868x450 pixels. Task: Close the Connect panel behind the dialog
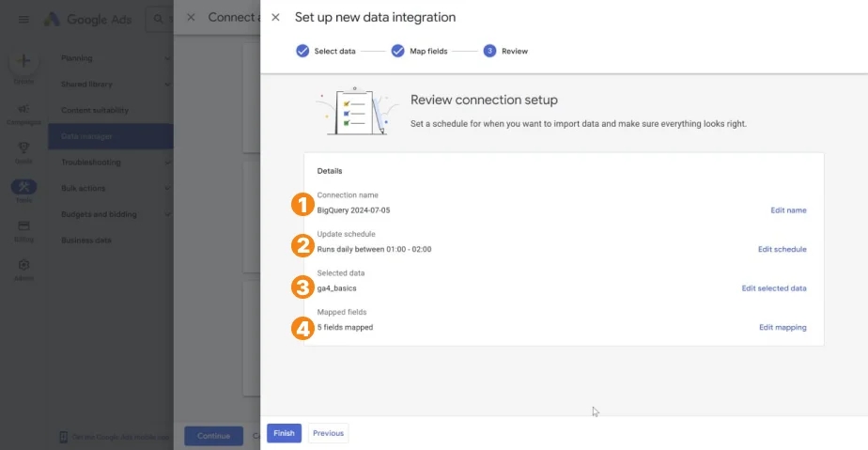click(191, 17)
